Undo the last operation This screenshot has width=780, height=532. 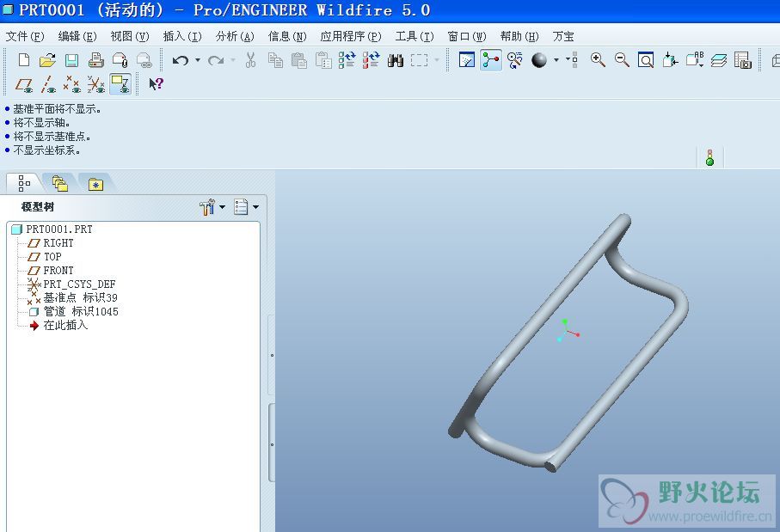pos(180,60)
